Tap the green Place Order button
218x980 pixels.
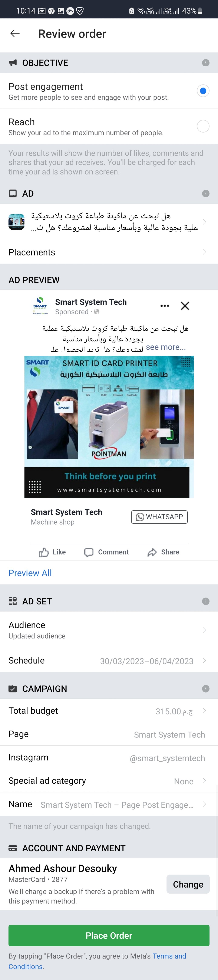(x=109, y=935)
